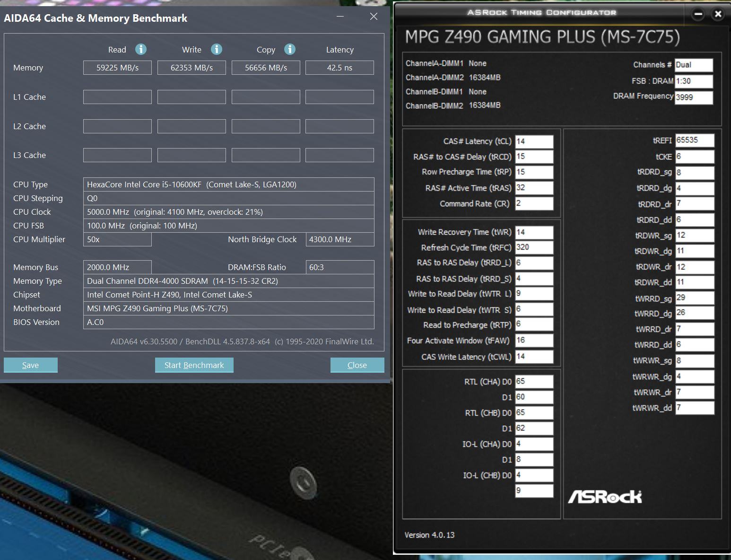
Task: Click the RAS# Active Time (tRAS) field
Action: coord(534,188)
